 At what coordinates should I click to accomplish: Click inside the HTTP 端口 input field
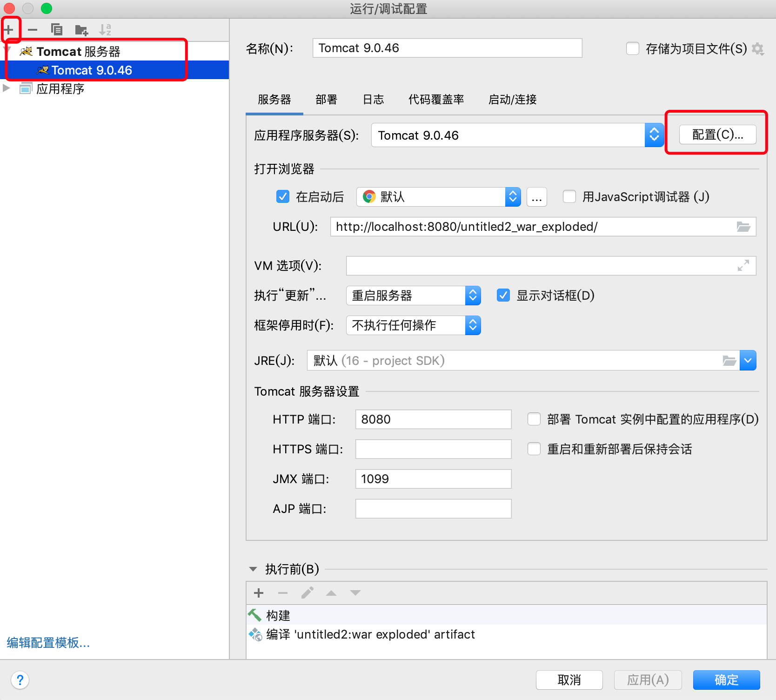(x=433, y=419)
